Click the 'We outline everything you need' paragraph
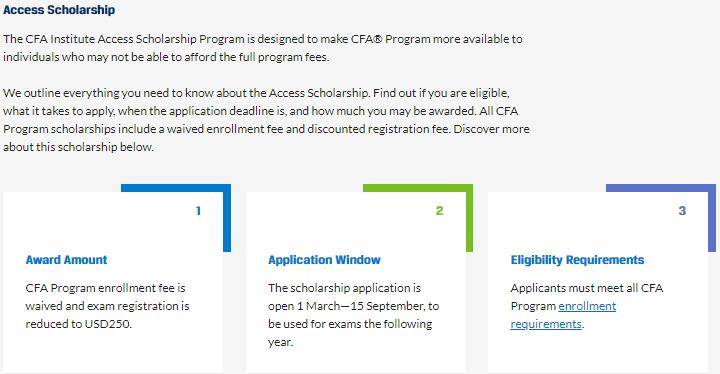Image resolution: width=720 pixels, height=374 pixels. pos(266,120)
